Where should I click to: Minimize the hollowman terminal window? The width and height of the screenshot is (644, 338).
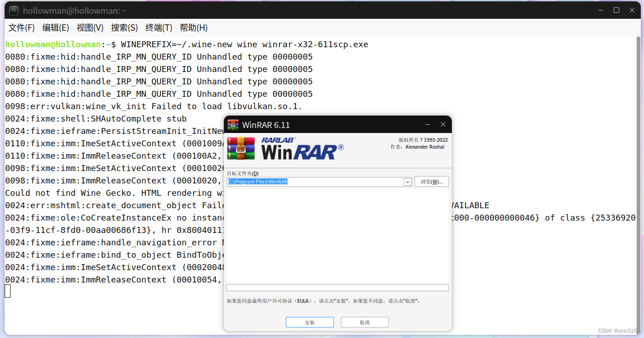(601, 10)
